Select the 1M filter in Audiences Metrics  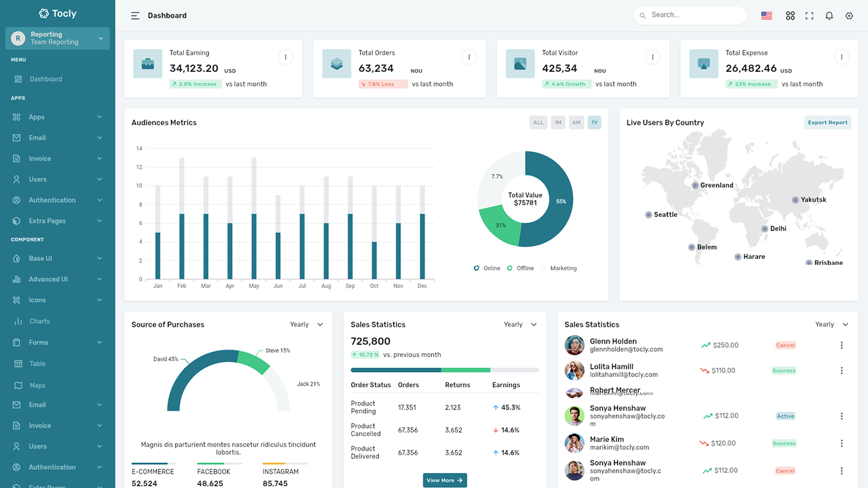click(557, 122)
